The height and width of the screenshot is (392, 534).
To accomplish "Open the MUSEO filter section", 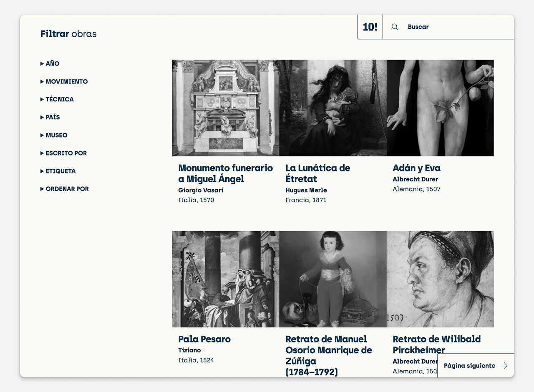I will (x=54, y=136).
